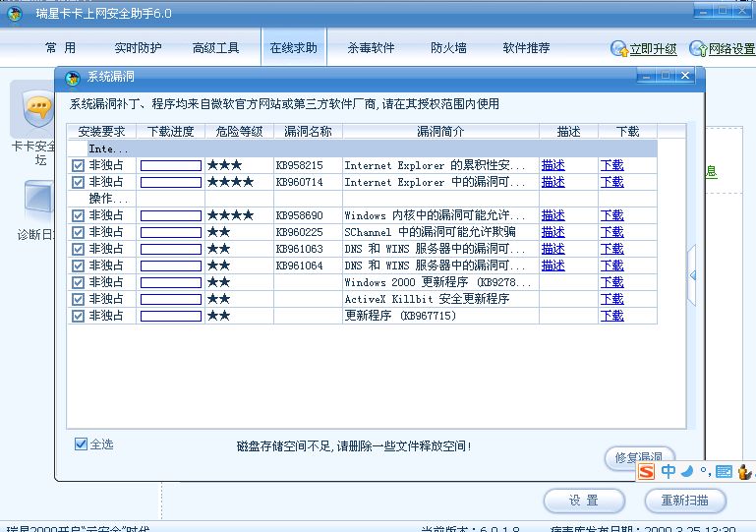
Task: Sort by the 危险等级 column header
Action: (240, 131)
